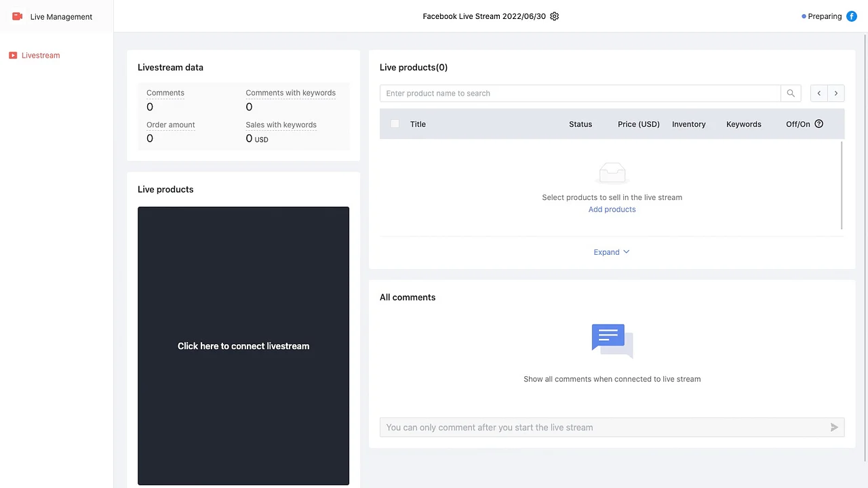Screen dimensions: 868x488
Task: Open the livestream settings gear
Action: coord(554,16)
